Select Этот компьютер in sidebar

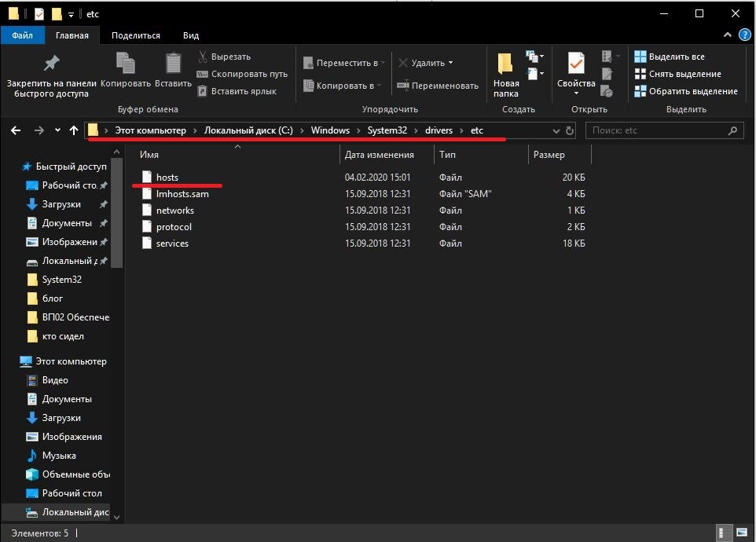pyautogui.click(x=63, y=361)
